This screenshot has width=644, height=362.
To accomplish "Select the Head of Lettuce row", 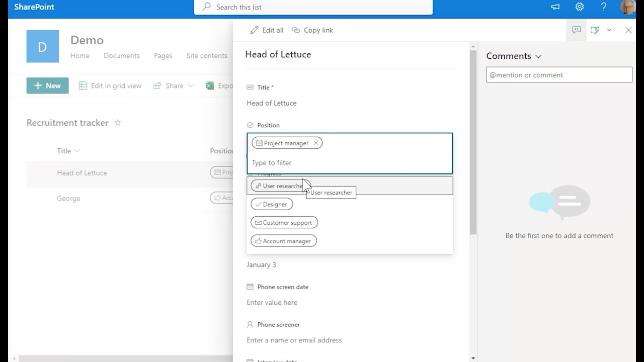I will pos(130,173).
